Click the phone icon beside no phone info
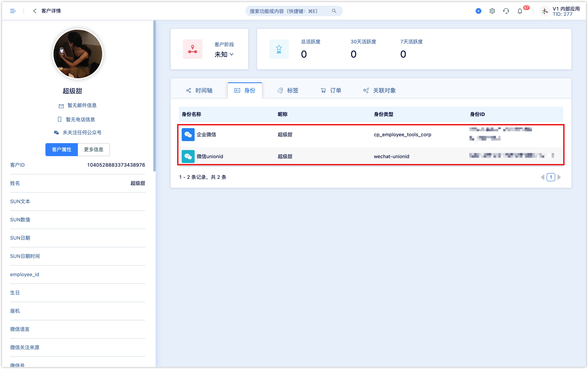Viewport: 588px width, 369px height. [59, 119]
